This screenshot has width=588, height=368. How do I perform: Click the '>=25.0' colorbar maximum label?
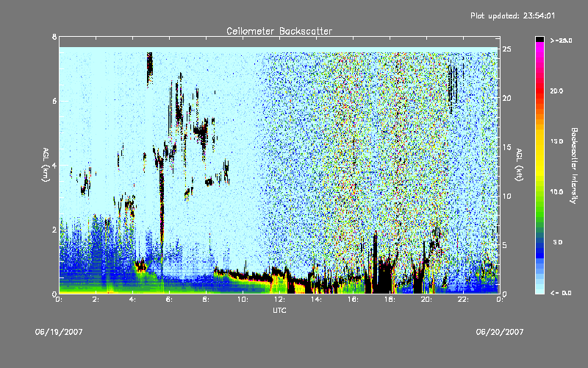(562, 40)
